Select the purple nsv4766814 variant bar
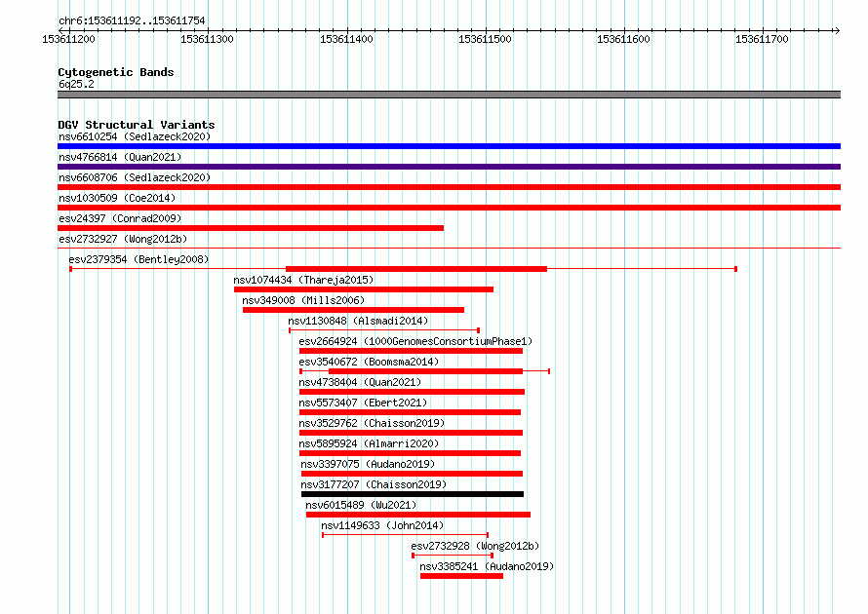 pos(449,167)
